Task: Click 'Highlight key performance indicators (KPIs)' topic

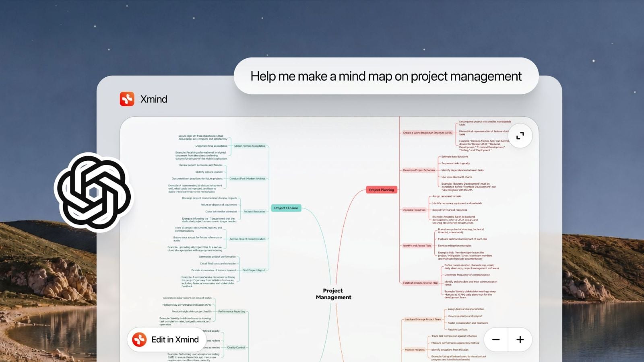Action: click(x=187, y=305)
